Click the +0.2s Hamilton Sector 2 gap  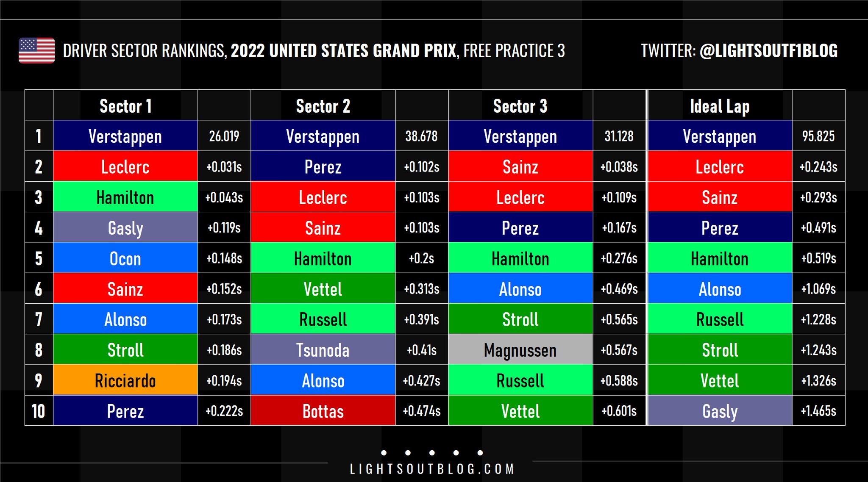(422, 258)
